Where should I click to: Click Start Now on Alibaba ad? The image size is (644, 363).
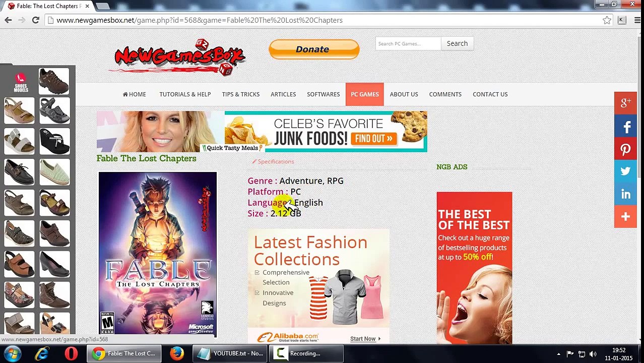pos(365,339)
